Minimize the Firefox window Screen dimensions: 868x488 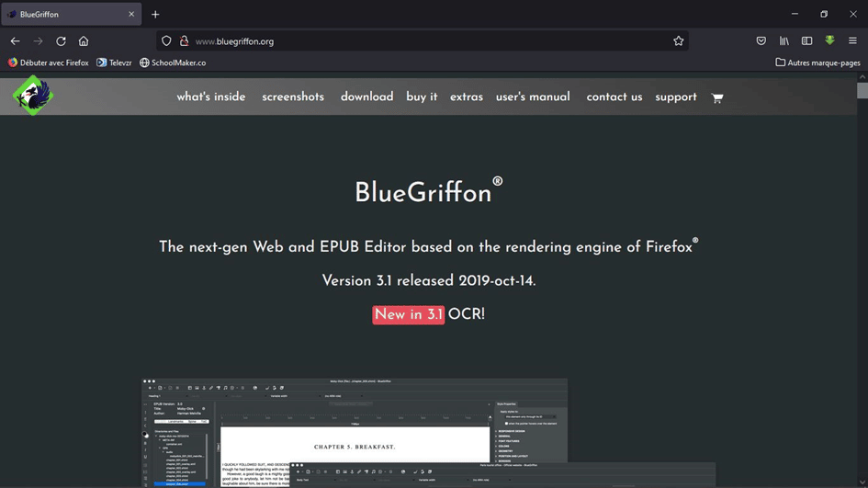[x=795, y=14]
